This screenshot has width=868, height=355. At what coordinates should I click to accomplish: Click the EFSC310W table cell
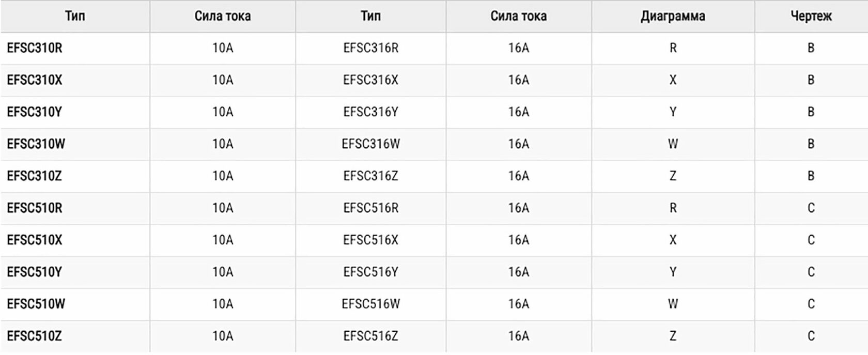pos(36,144)
